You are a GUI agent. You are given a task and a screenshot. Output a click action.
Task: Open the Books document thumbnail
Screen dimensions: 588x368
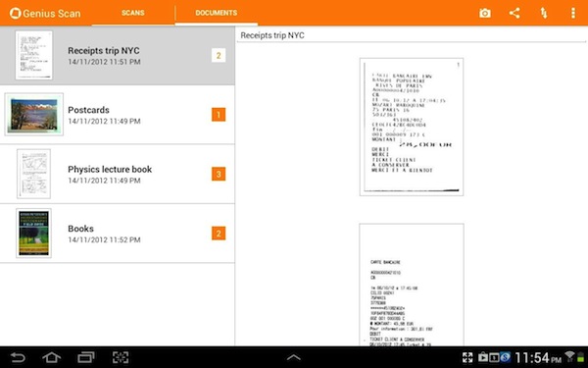(33, 234)
